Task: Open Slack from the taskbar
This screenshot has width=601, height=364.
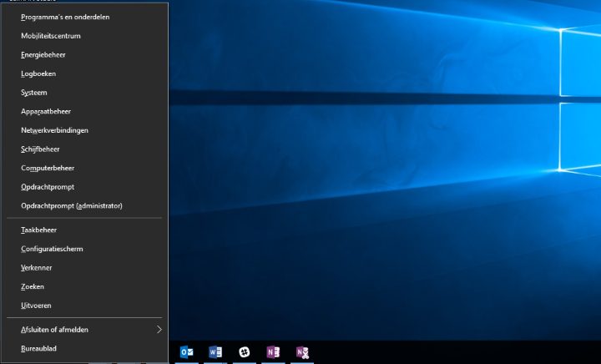Action: (245, 352)
